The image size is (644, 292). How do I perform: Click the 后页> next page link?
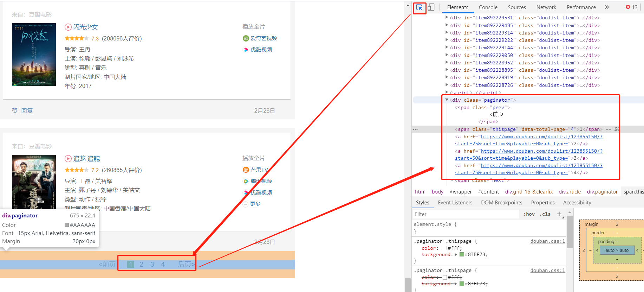point(186,264)
